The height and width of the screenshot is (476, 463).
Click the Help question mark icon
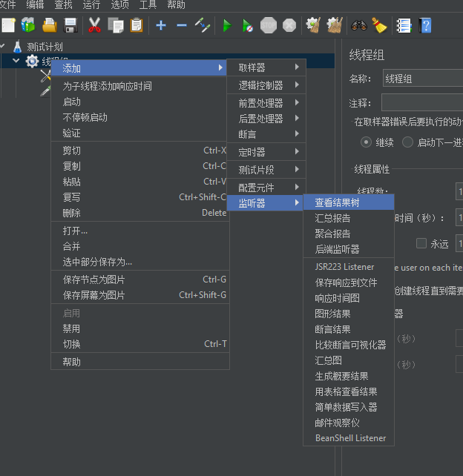click(x=425, y=25)
